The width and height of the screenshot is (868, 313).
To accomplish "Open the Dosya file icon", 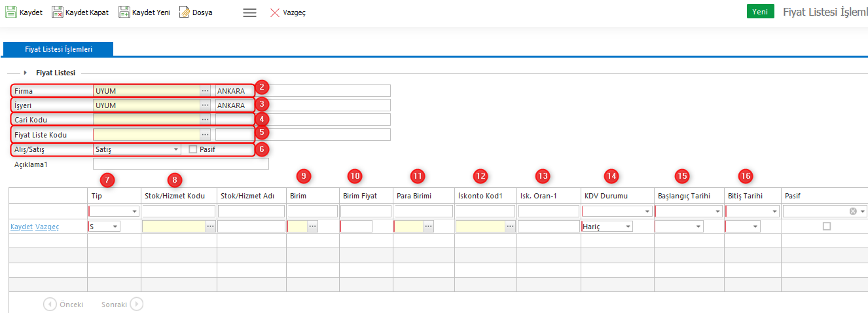I will [185, 12].
